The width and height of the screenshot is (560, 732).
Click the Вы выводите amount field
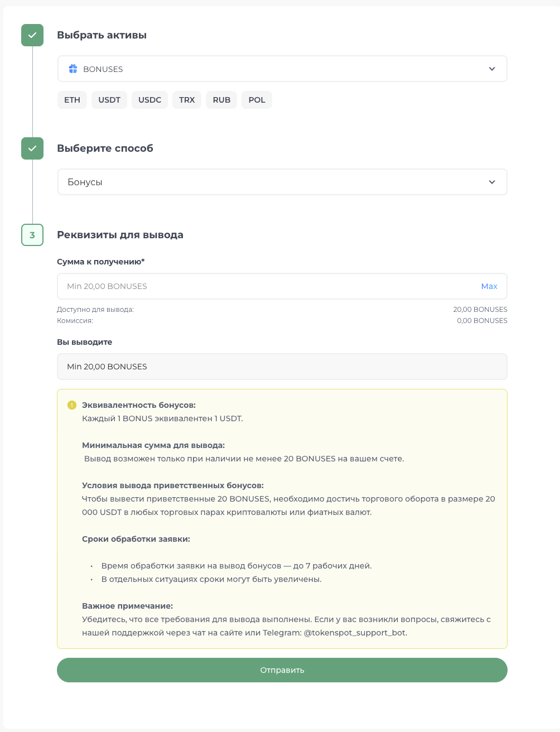282,367
